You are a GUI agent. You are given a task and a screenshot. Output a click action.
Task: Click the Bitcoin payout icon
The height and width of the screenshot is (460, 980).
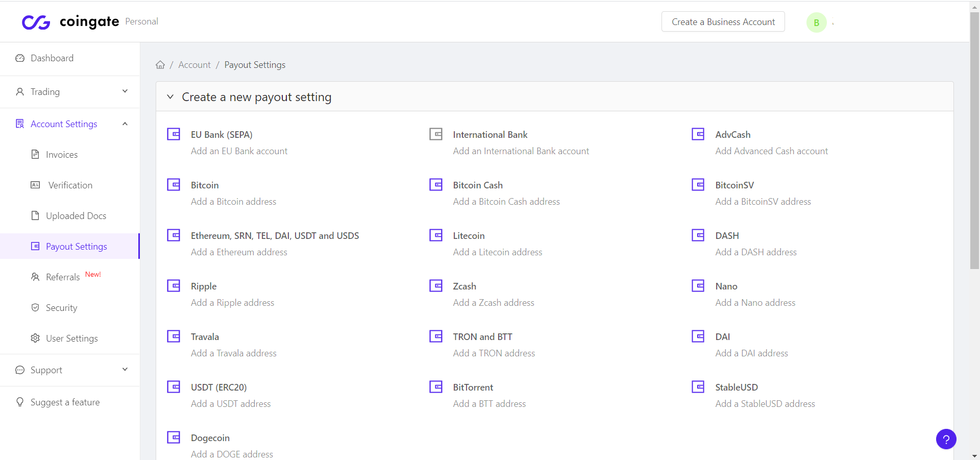174,185
